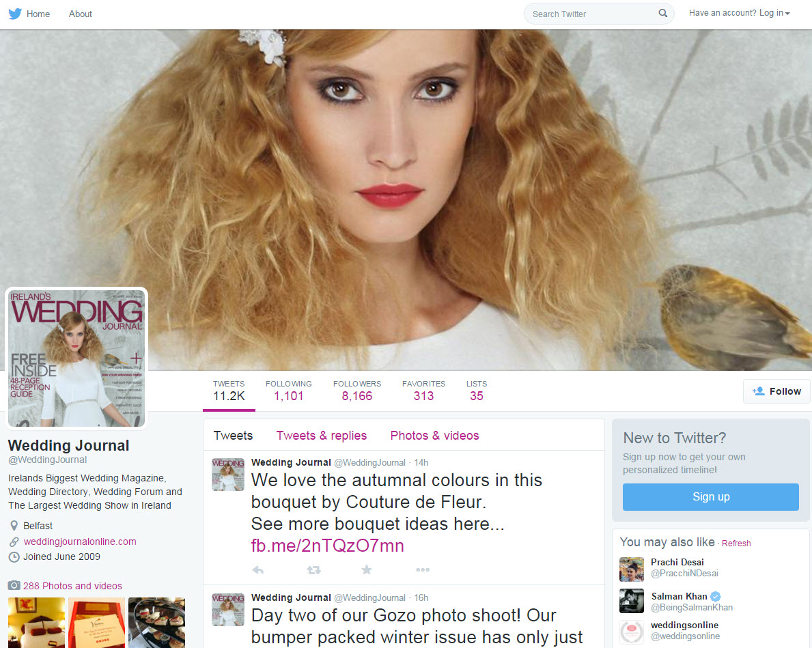Click the search magnifier icon
The image size is (812, 648).
662,14
